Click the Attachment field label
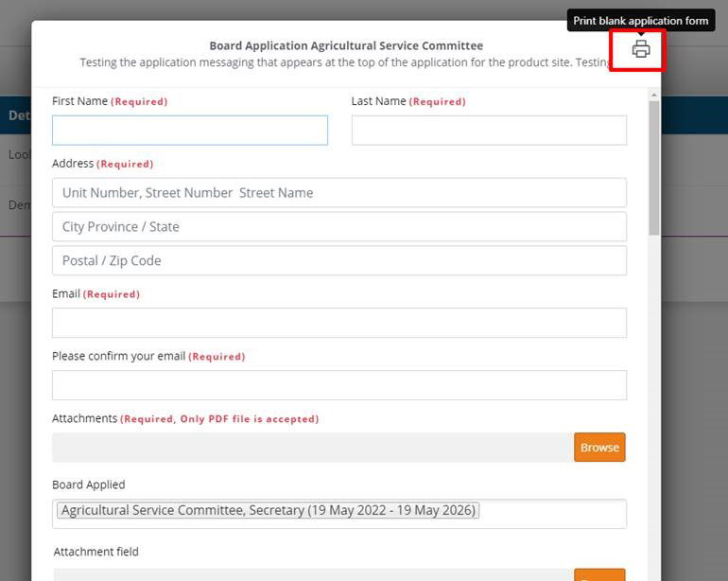 tap(96, 552)
